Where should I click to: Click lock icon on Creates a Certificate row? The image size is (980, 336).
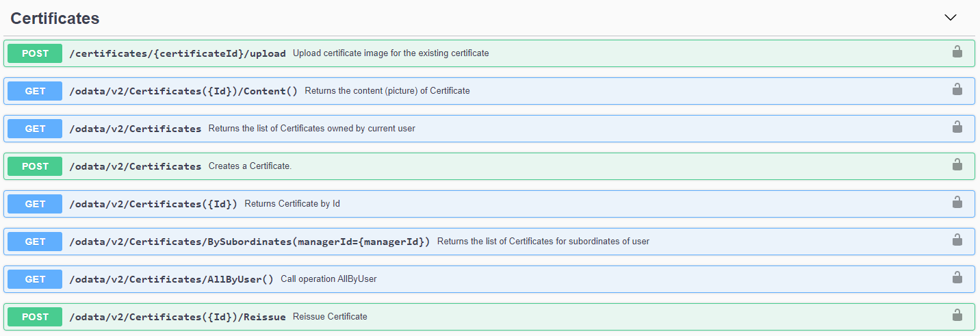tap(957, 164)
